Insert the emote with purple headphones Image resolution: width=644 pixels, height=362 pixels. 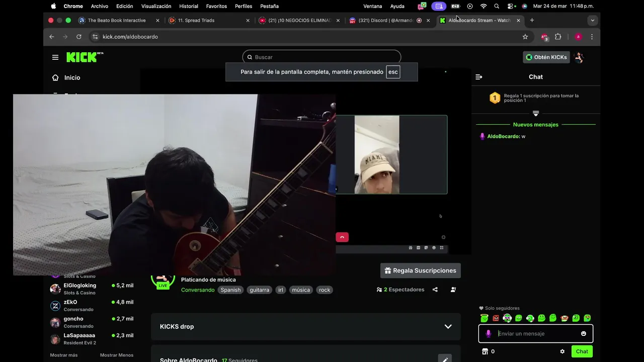click(507, 318)
